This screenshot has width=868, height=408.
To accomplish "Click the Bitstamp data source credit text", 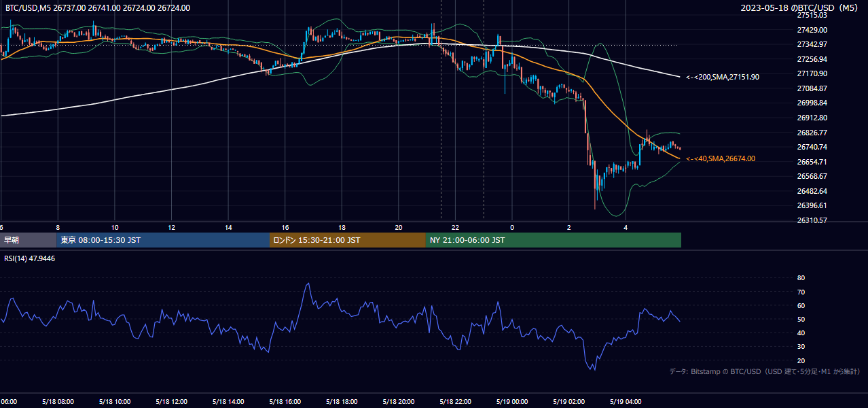I will [x=765, y=372].
